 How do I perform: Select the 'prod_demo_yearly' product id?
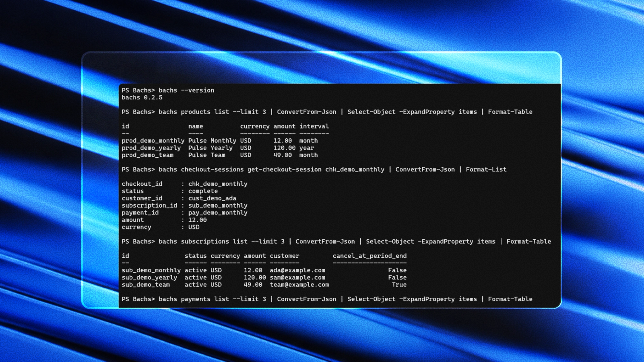tap(151, 148)
